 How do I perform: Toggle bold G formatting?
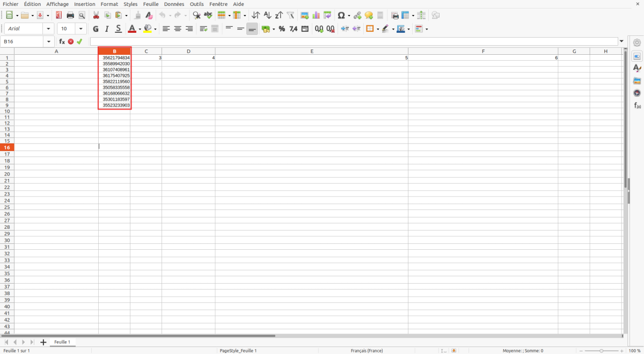pyautogui.click(x=96, y=29)
